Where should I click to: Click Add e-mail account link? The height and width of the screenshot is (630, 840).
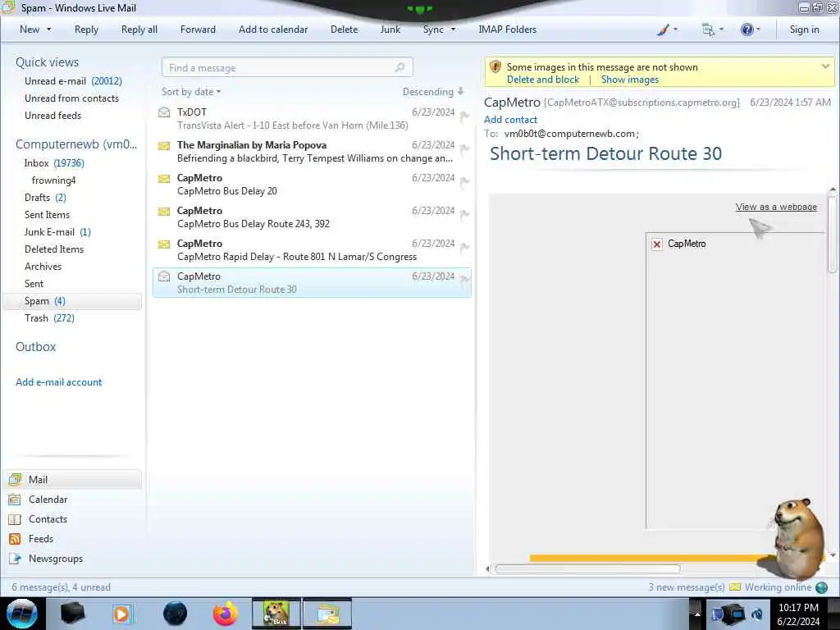(59, 382)
